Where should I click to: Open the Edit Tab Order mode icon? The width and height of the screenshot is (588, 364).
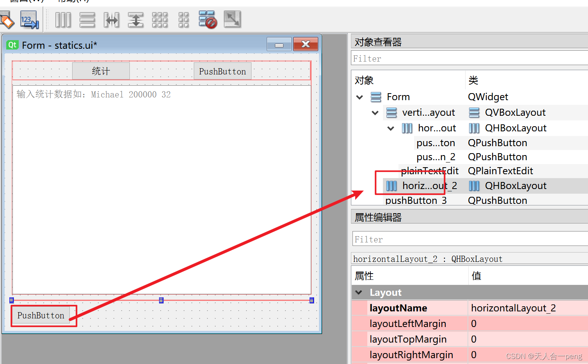[30, 19]
